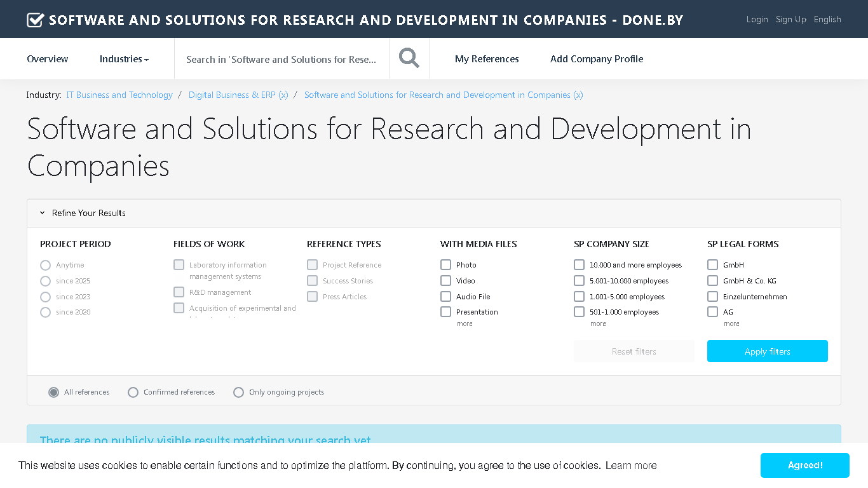Select Confirmed references option
868x488 pixels.
(133, 393)
